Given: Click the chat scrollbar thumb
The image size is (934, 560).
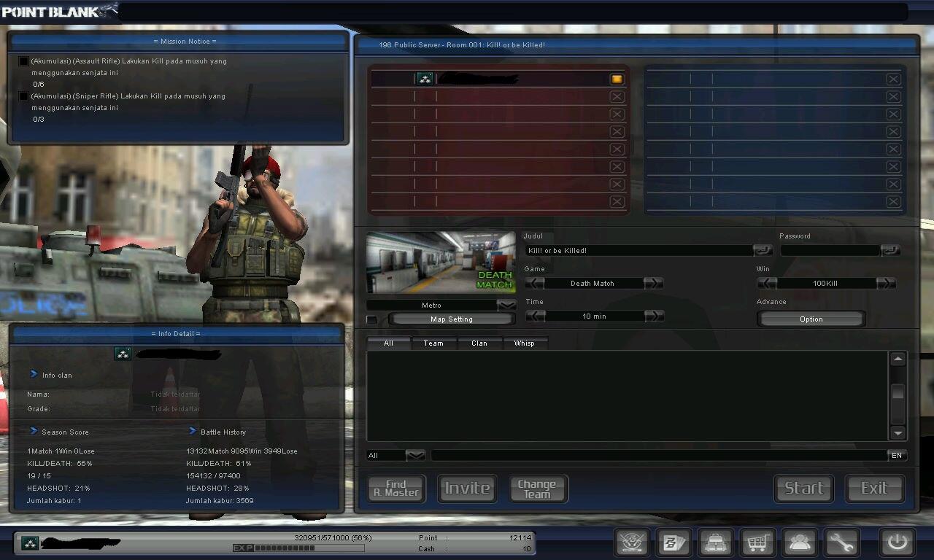Looking at the screenshot, I should tap(898, 394).
